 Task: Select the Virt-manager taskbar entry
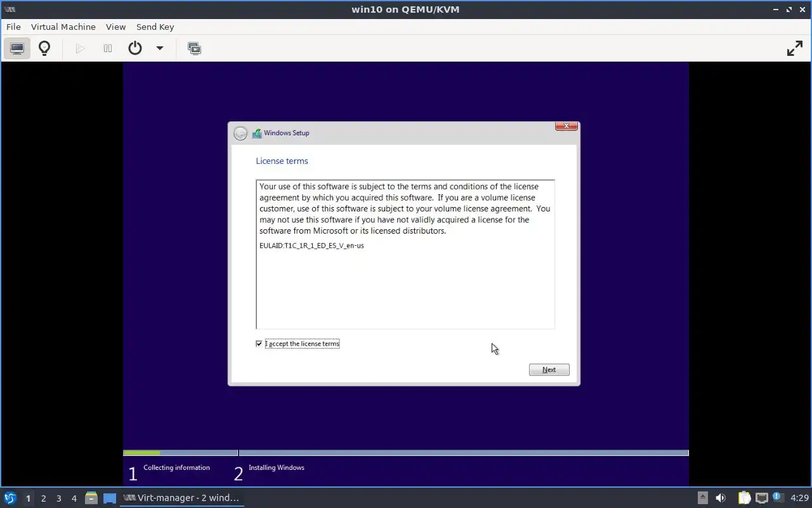coord(182,498)
